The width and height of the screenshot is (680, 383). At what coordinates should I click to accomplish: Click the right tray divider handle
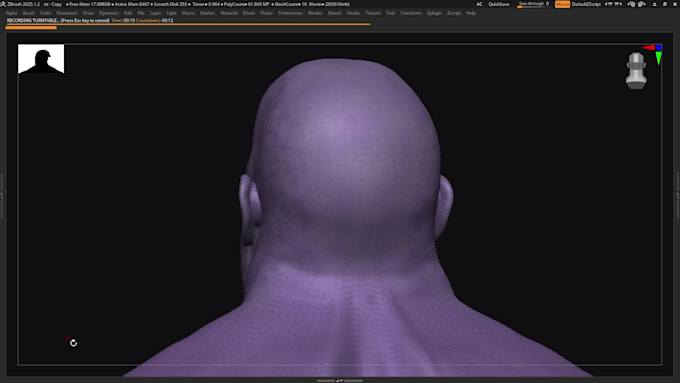(x=678, y=196)
